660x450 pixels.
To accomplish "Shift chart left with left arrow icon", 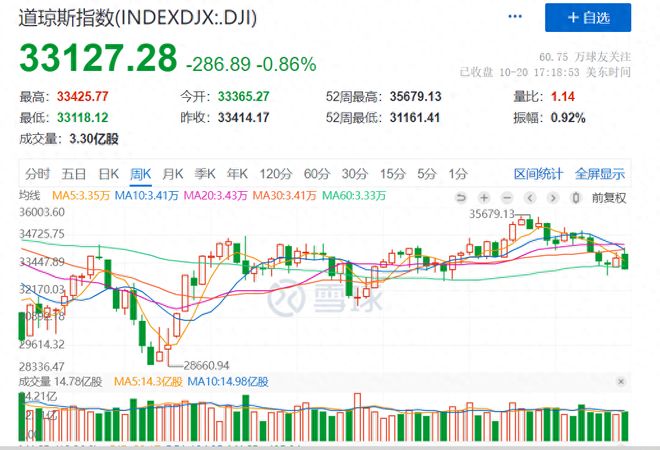I will [x=530, y=197].
